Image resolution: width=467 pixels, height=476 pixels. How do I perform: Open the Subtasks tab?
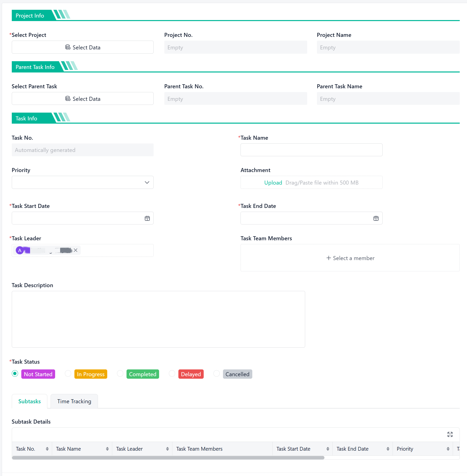(x=30, y=401)
